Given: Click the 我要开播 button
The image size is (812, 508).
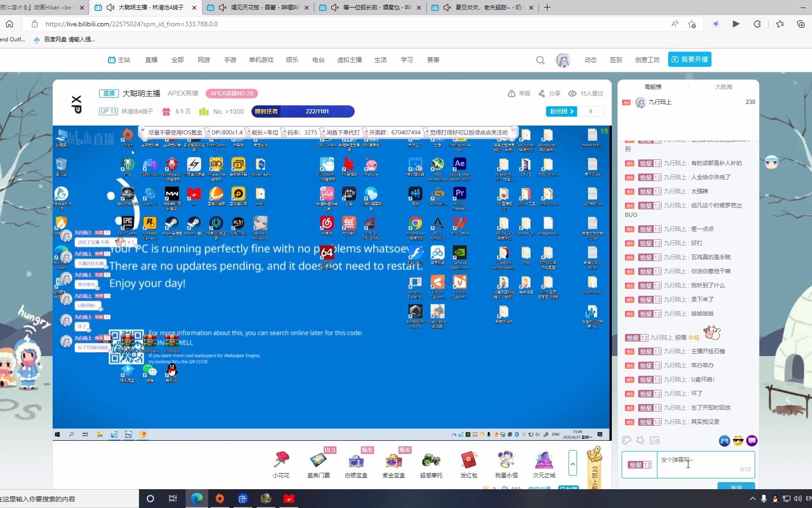Looking at the screenshot, I should tap(689, 59).
